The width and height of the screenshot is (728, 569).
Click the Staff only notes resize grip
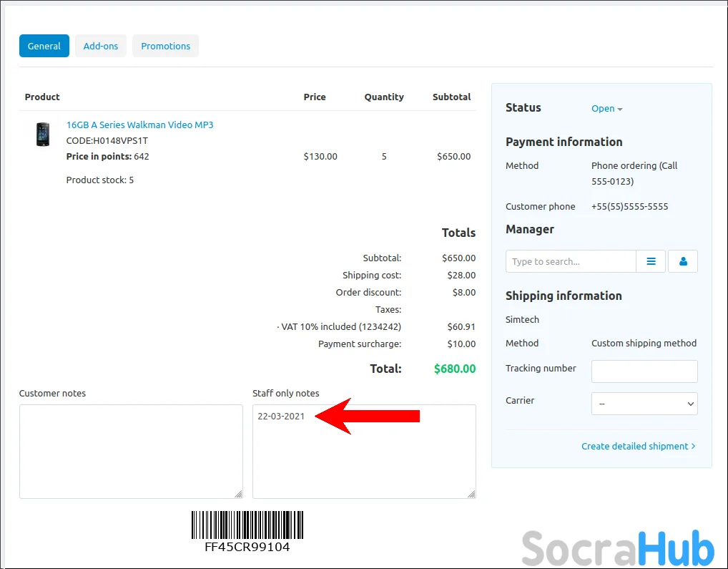tap(471, 494)
